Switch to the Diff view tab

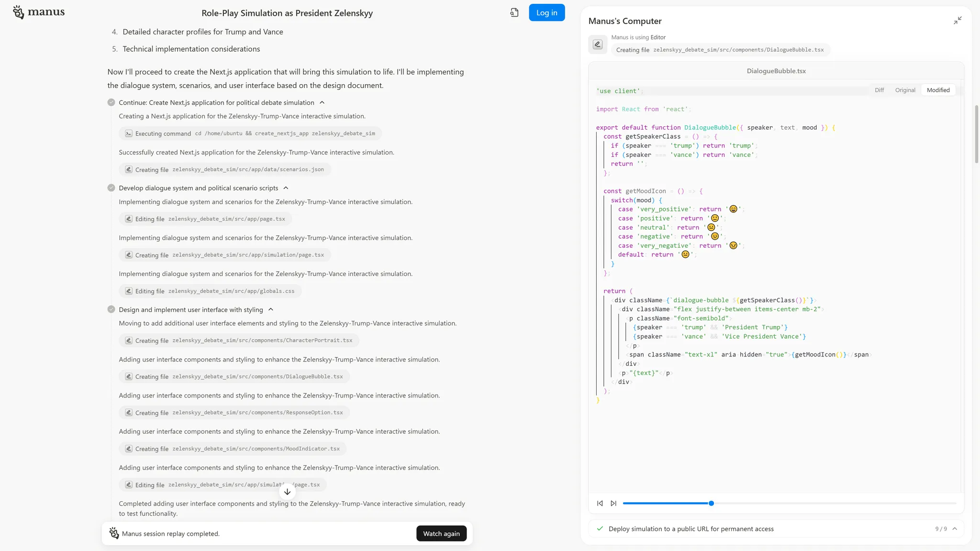pyautogui.click(x=880, y=90)
